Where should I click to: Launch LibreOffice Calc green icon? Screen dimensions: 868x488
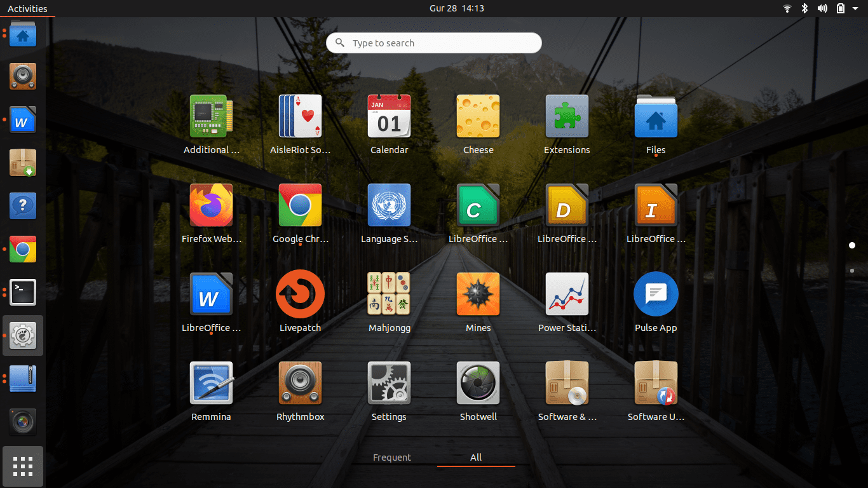(x=478, y=213)
